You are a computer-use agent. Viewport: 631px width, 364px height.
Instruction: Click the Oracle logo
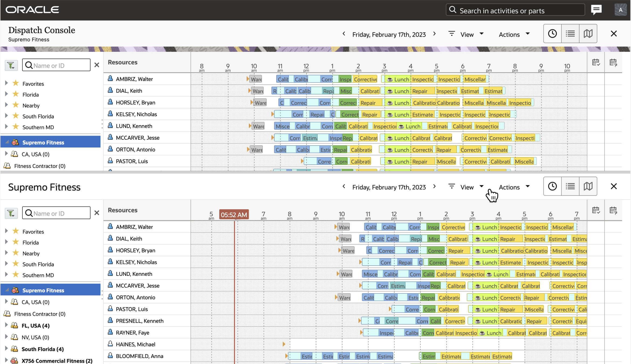(32, 10)
